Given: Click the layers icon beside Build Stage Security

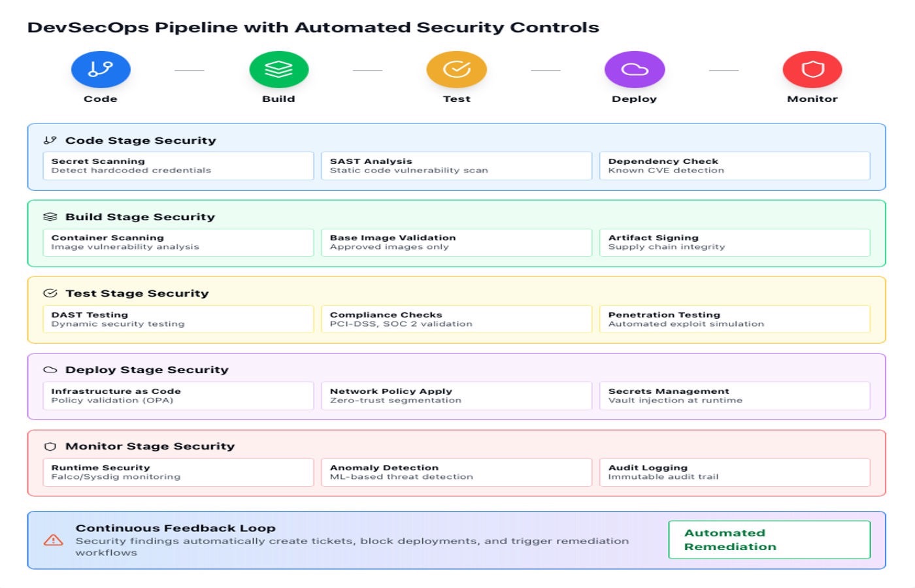Looking at the screenshot, I should [50, 217].
